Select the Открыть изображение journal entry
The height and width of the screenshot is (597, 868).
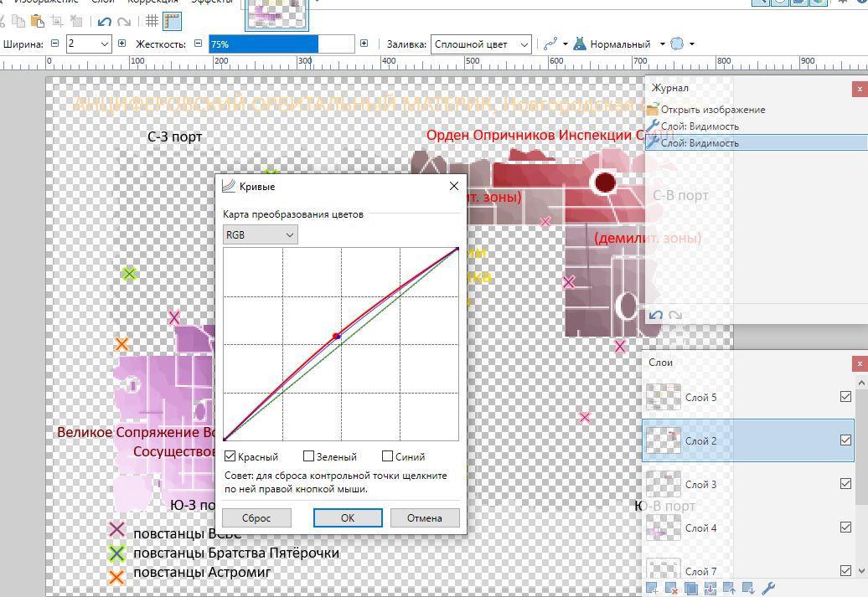tap(712, 109)
